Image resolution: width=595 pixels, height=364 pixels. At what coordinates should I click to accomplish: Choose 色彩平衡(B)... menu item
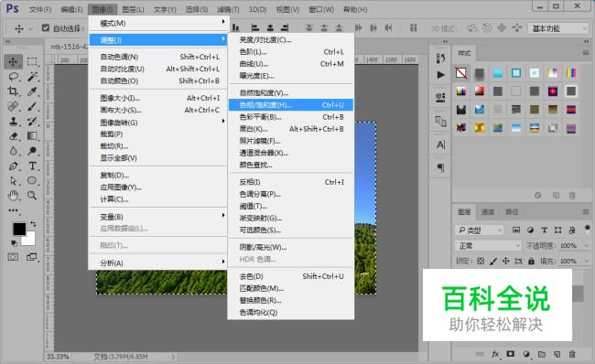point(291,117)
